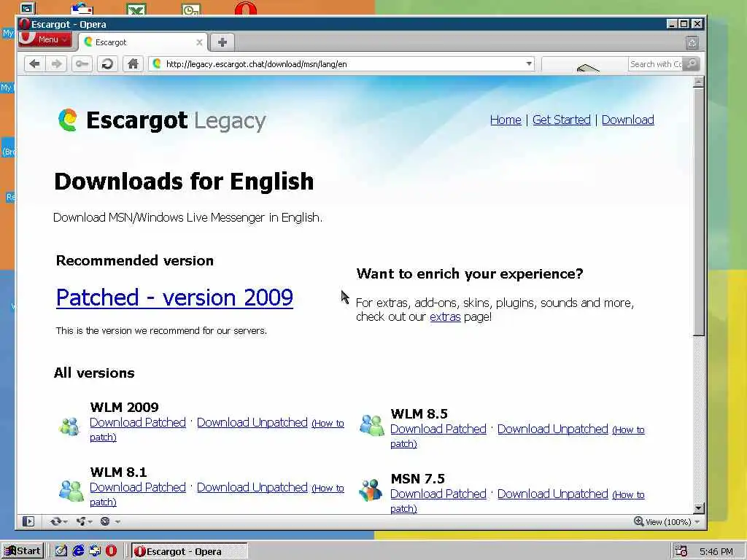
Task: Click the zoom magnifier icon next to View
Action: pos(638,521)
